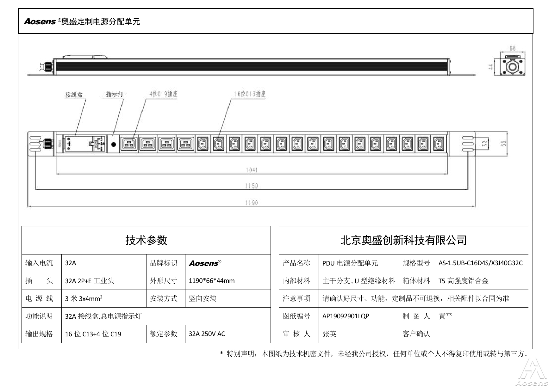Click the 1190 overall length dimension
Screen dimensions: 555x392
(x=252, y=203)
